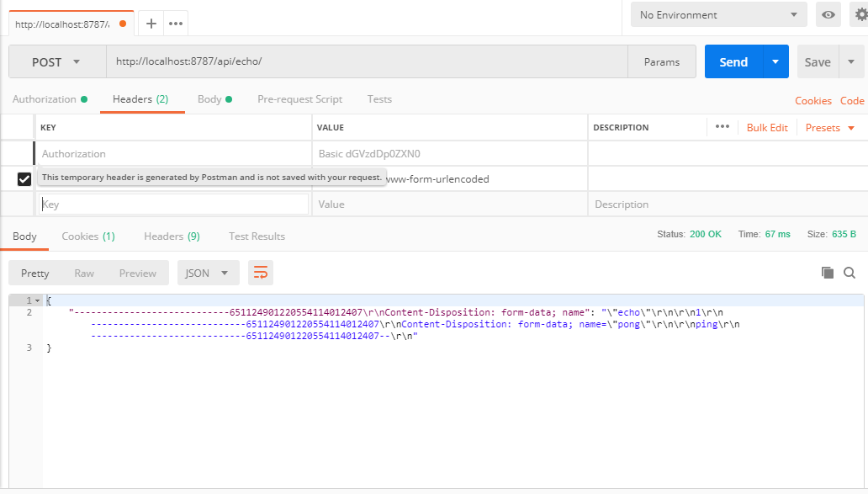Image resolution: width=868 pixels, height=494 pixels.
Task: Expand Send button dropdown arrow
Action: 775,61
